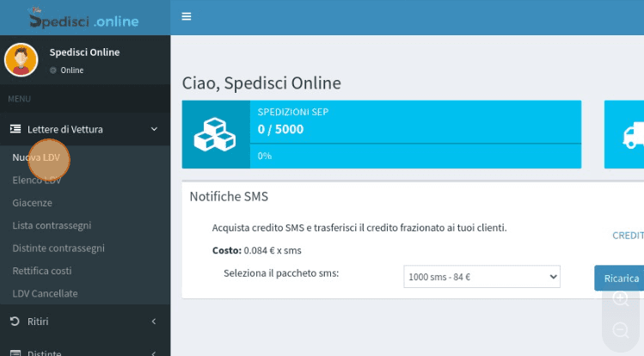This screenshot has height=356, width=644.
Task: Expand the Distinte menu chevron
Action: click(154, 353)
